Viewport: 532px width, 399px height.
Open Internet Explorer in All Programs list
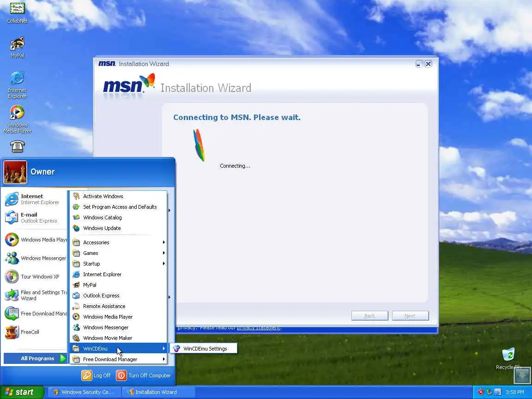pyautogui.click(x=118, y=274)
